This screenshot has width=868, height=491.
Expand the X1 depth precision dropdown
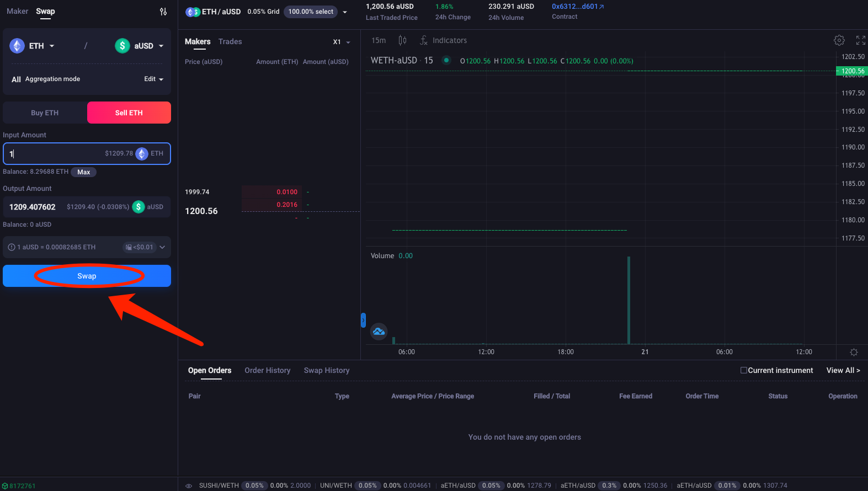click(x=342, y=42)
